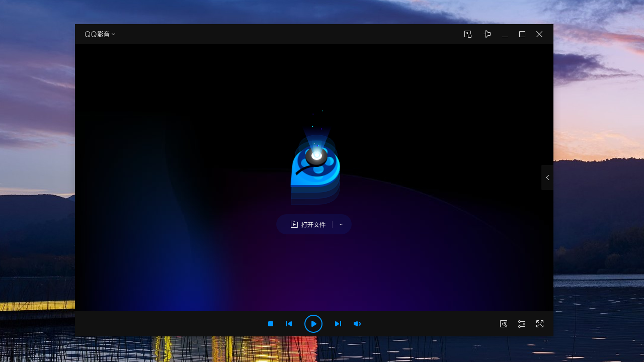Expand the side playlist panel arrow
Viewport: 644px width, 362px height.
(x=547, y=177)
